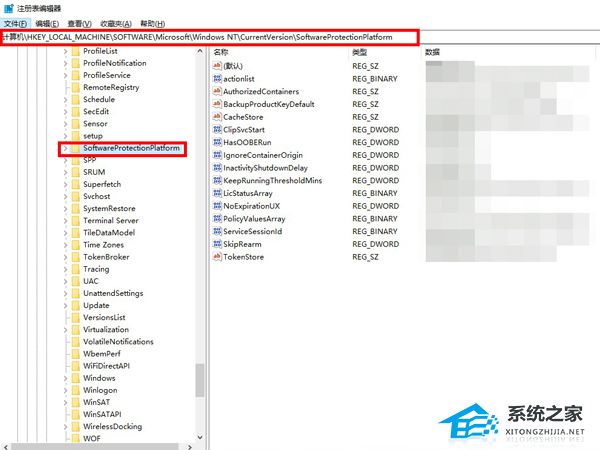Click the InactivityShutdownDelay DWORD icon
600x450 pixels.
pos(217,168)
